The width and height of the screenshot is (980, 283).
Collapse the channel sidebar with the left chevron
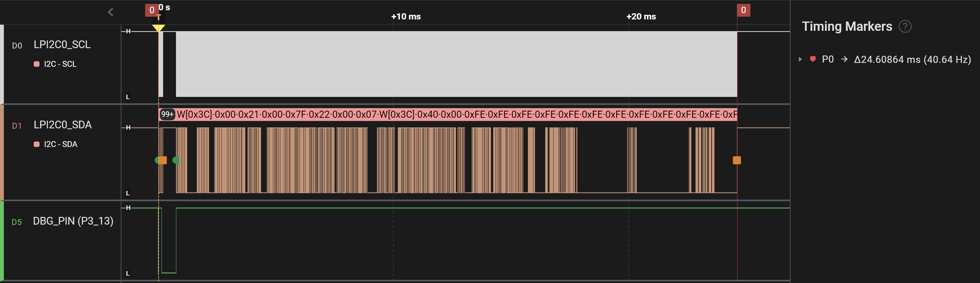(x=111, y=12)
